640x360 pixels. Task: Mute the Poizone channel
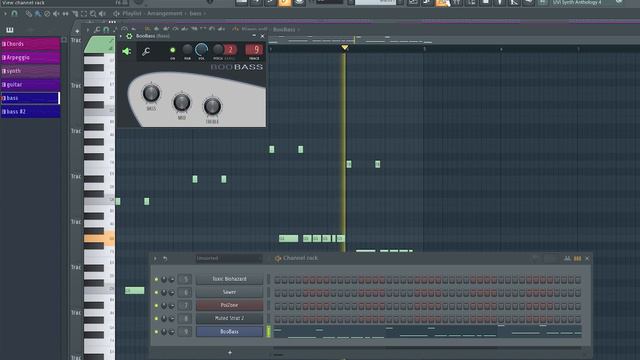tap(156, 306)
